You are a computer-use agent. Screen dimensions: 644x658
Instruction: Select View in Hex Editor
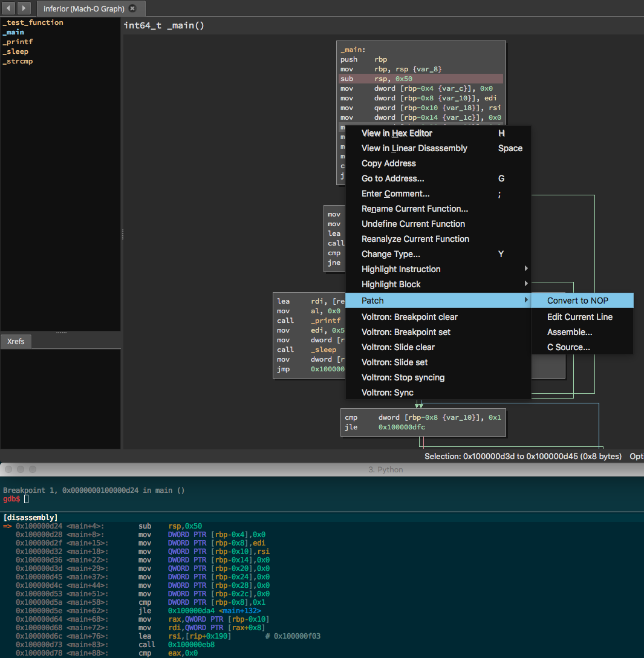tap(397, 133)
